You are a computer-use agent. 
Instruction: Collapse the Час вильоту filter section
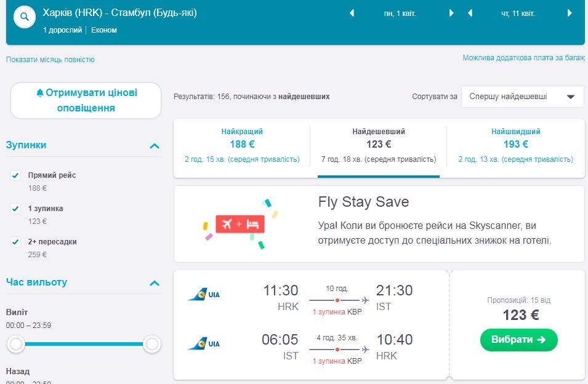tap(155, 283)
